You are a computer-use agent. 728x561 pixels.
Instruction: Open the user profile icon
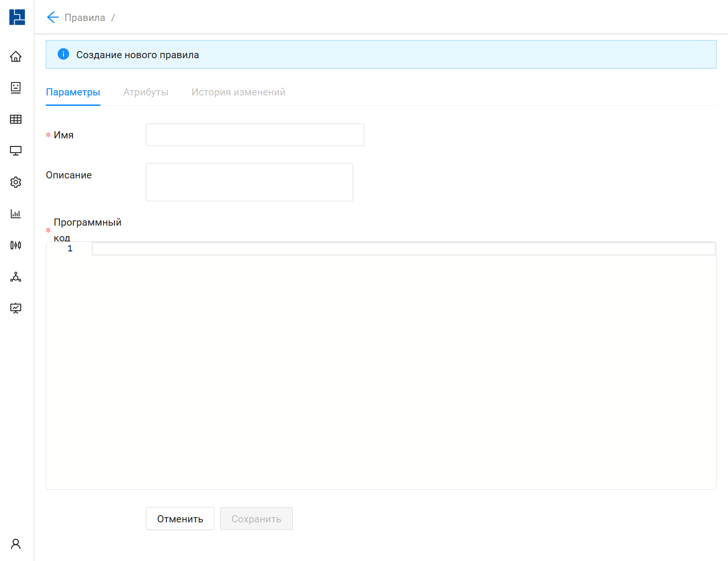point(16,544)
